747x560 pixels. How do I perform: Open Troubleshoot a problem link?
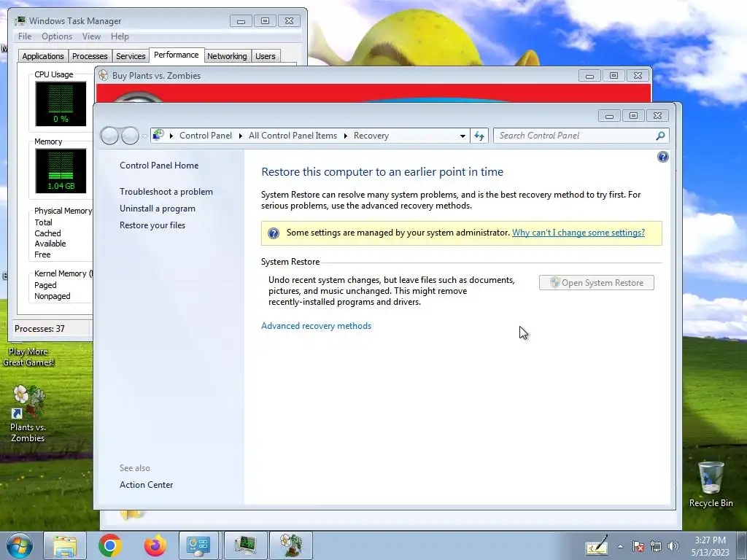coord(166,192)
